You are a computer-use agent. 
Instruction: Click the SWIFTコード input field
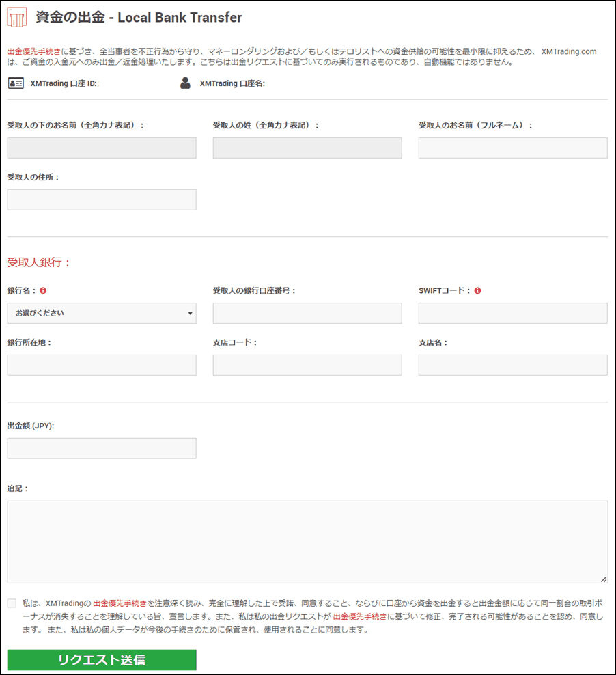point(513,314)
